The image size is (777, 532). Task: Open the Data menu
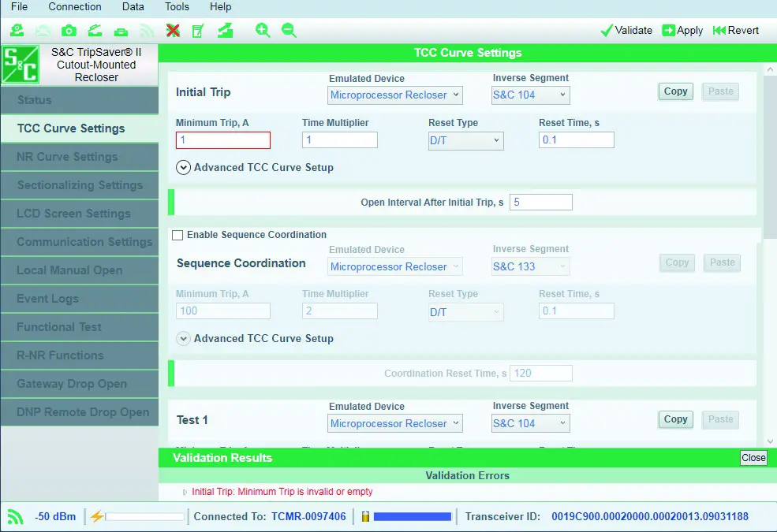[133, 7]
